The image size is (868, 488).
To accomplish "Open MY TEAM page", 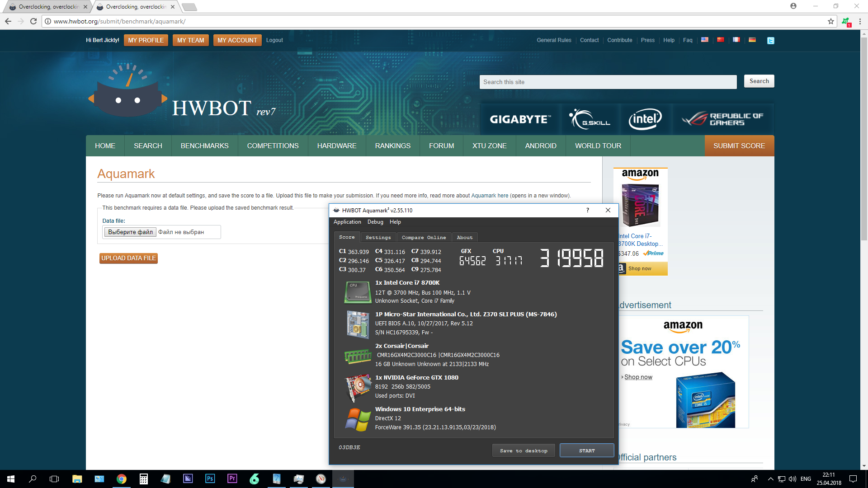I will [190, 40].
